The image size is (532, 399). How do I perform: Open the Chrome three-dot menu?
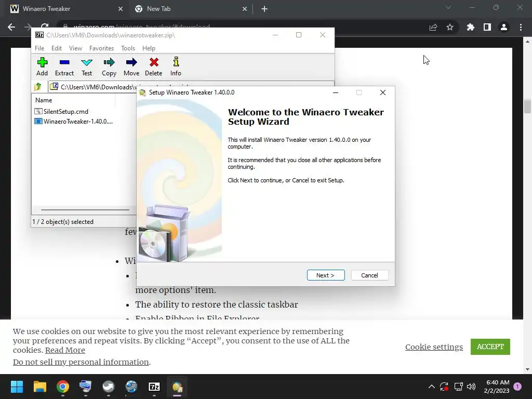pyautogui.click(x=521, y=27)
